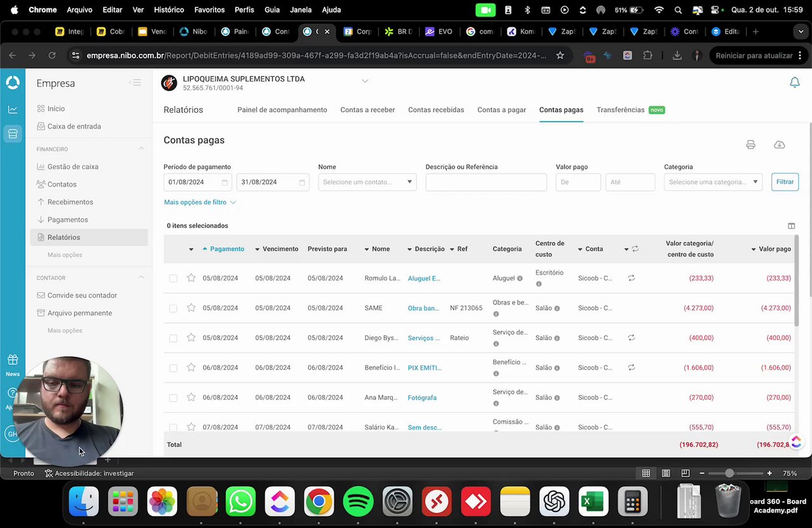Go to Gestão de caixa in the sidebar
Screen dimensions: 812x528
click(x=73, y=167)
